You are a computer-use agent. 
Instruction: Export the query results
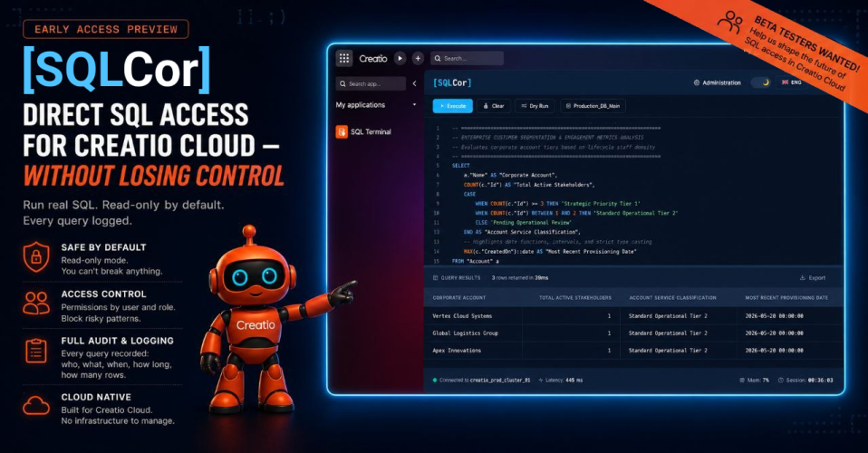click(812, 277)
